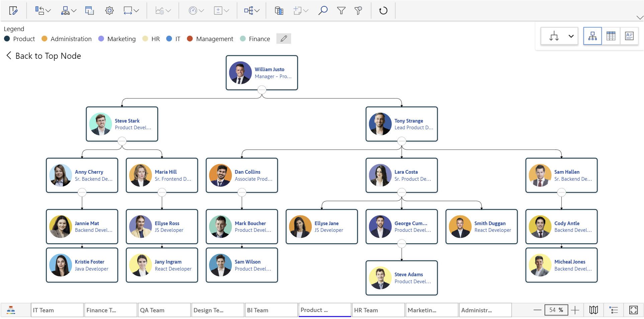The image size is (644, 319).
Task: Switch to the IT Team tab
Action: [57, 310]
